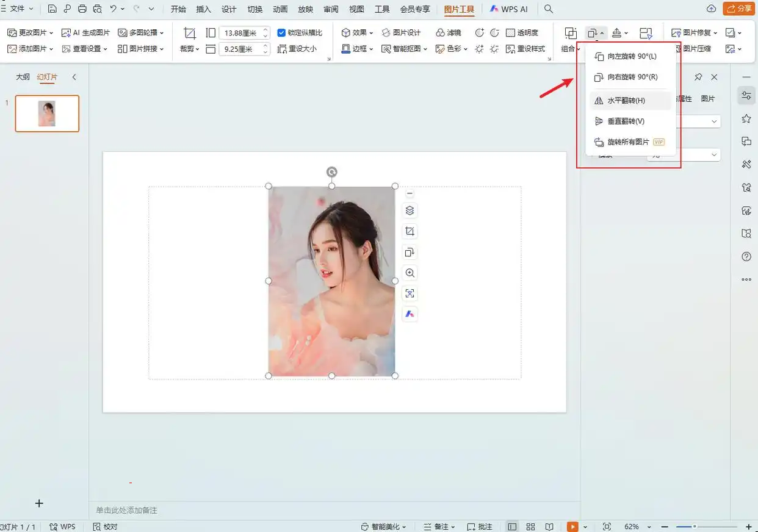Open the help question mark icon in sidebar
The height and width of the screenshot is (532, 758).
pyautogui.click(x=746, y=257)
